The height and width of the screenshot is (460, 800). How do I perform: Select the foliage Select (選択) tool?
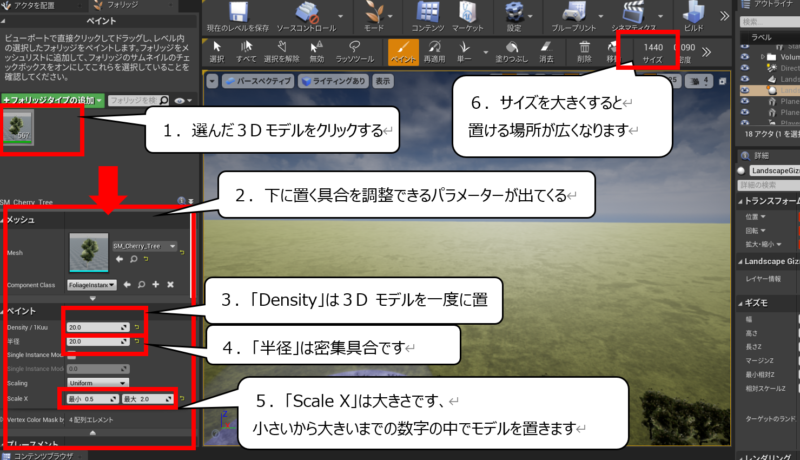pos(217,52)
